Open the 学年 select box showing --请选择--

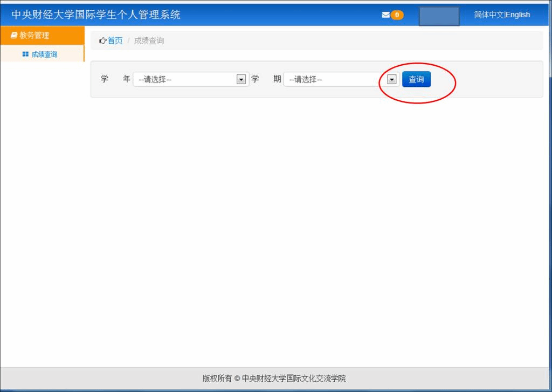coord(184,80)
